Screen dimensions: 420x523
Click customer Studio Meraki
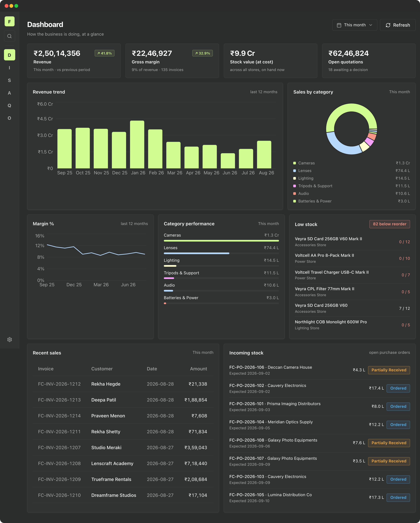106,448
